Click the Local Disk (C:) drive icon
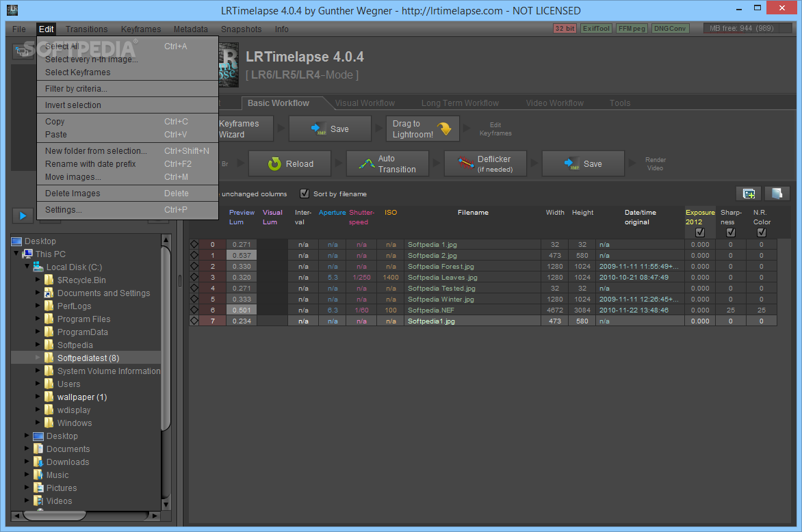Screen dimensions: 802x532 pos(38,267)
